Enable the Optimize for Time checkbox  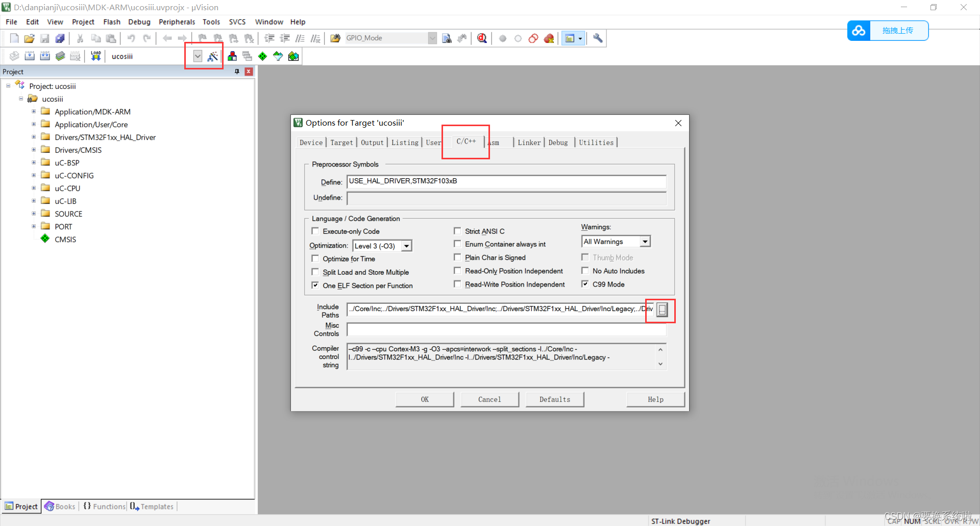click(315, 259)
